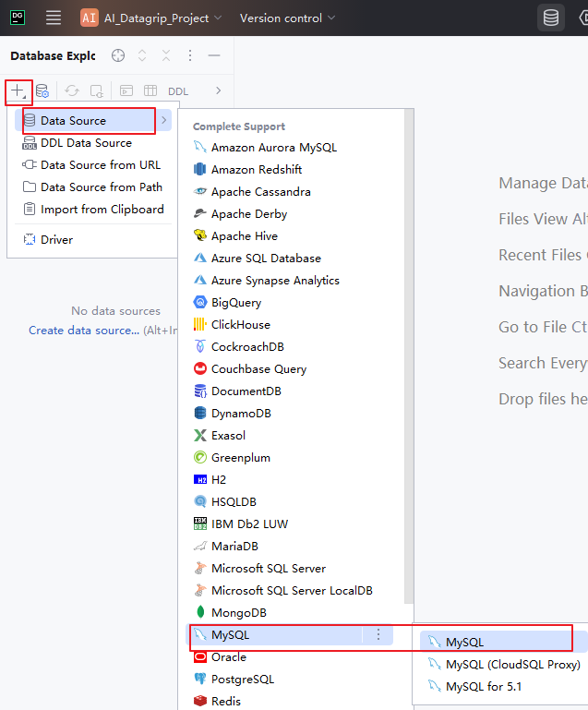
Task: Choose Data Source from Path
Action: tap(93, 187)
